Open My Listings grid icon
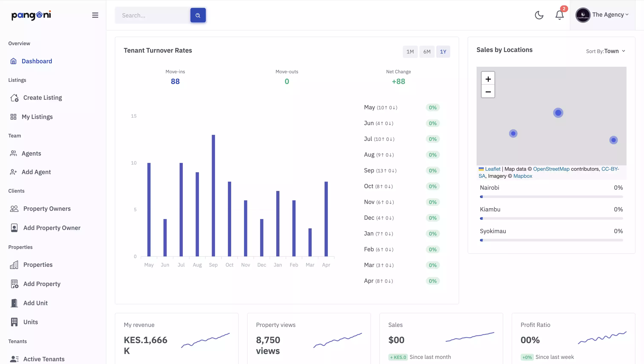The width and height of the screenshot is (644, 364). (x=14, y=117)
